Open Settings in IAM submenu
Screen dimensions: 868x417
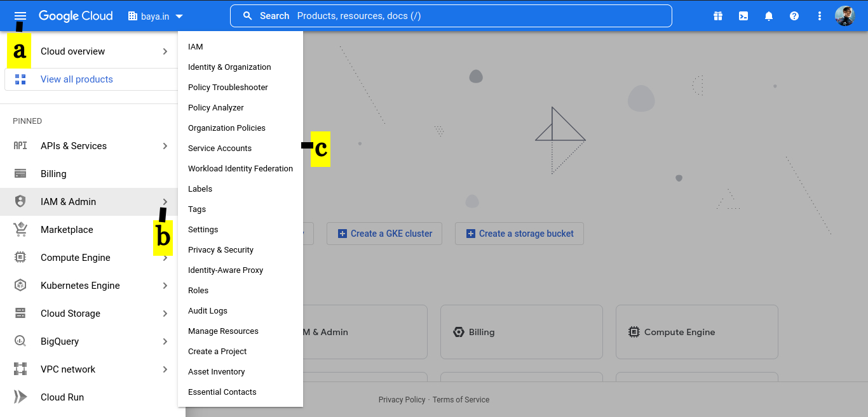click(240, 230)
